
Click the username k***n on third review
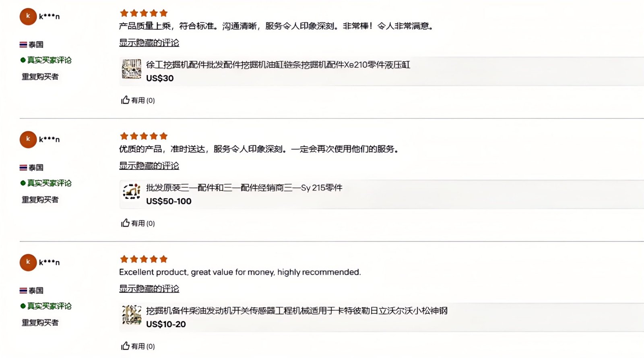click(49, 262)
